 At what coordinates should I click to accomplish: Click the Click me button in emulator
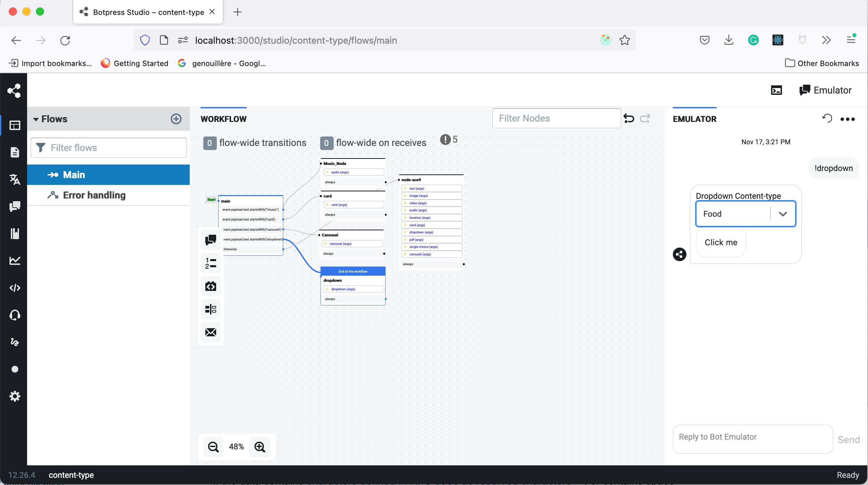(x=721, y=242)
